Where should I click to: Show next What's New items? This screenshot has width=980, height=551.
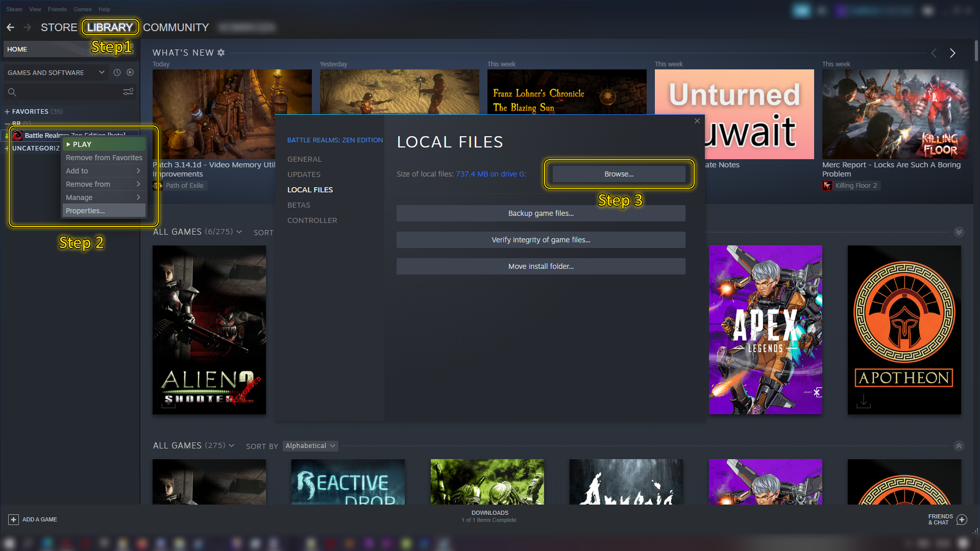click(x=952, y=53)
